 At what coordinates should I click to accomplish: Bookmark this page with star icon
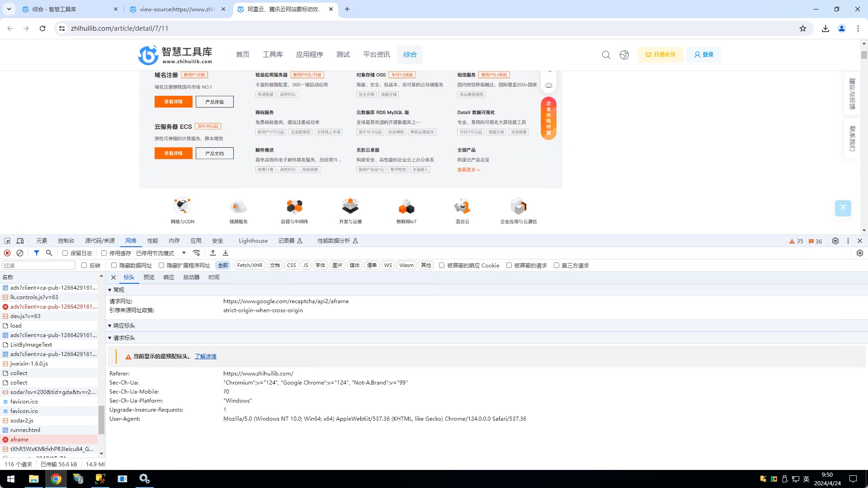tap(802, 28)
